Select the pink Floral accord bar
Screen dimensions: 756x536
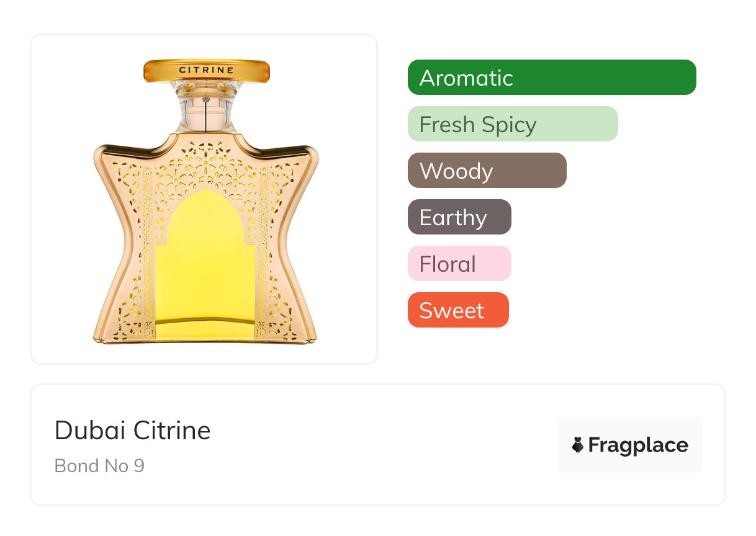[459, 264]
